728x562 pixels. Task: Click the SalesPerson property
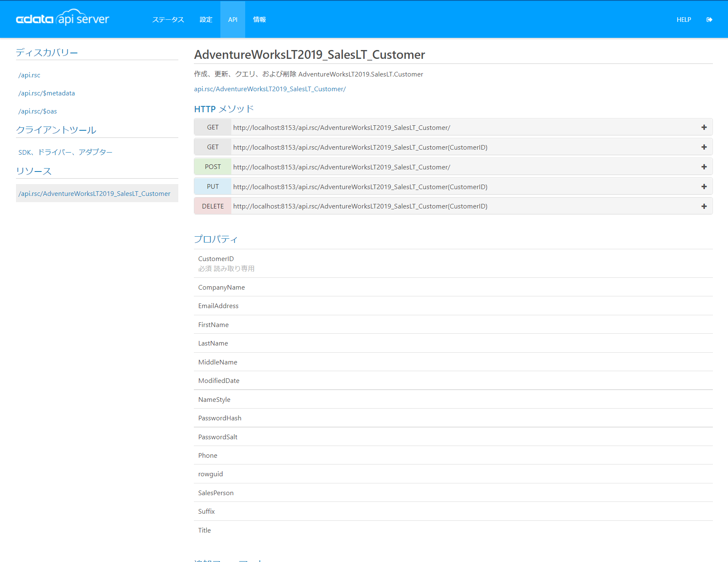216,493
